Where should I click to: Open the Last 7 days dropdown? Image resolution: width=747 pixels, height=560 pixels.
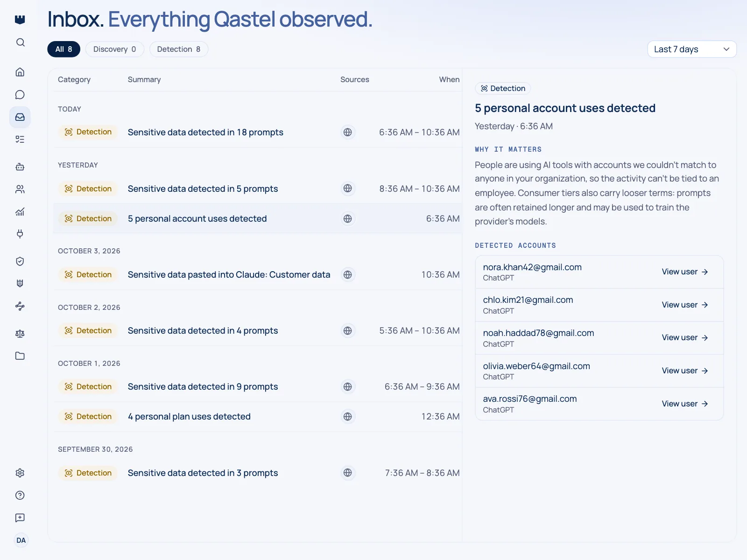click(692, 49)
